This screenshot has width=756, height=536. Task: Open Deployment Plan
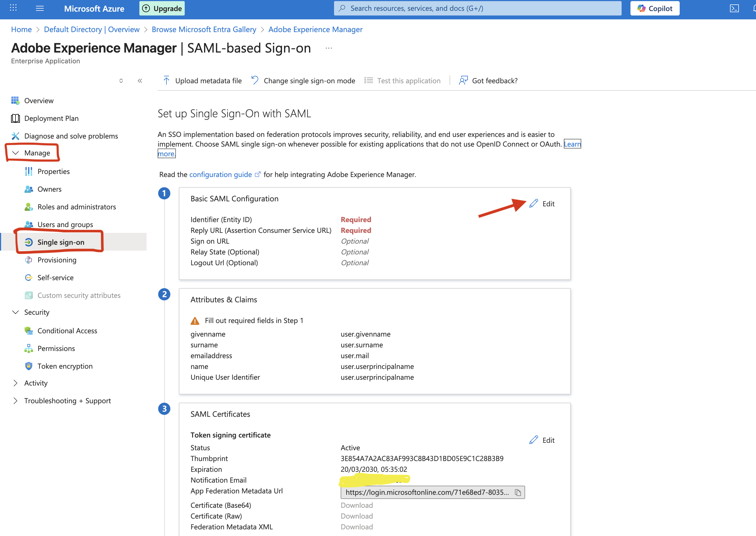point(51,118)
